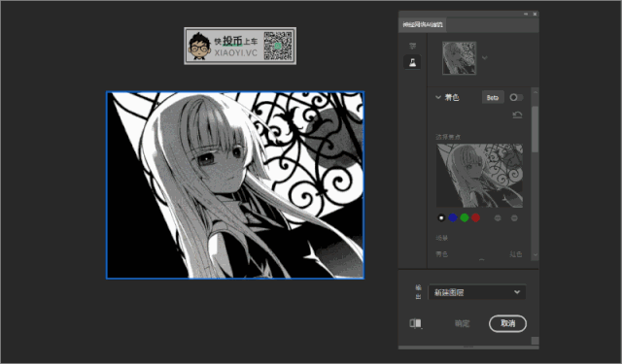622x364 pixels.
Task: Click the scroll up arrow in panel
Action: point(536,92)
